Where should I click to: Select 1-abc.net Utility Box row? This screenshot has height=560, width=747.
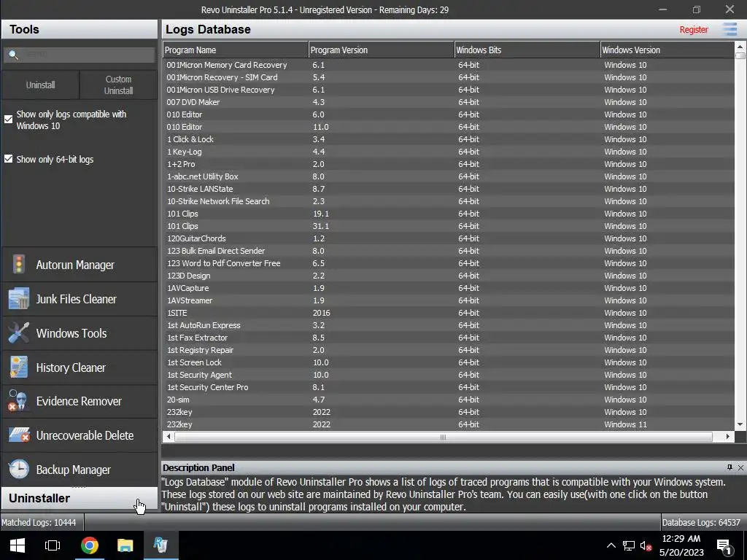coord(449,176)
